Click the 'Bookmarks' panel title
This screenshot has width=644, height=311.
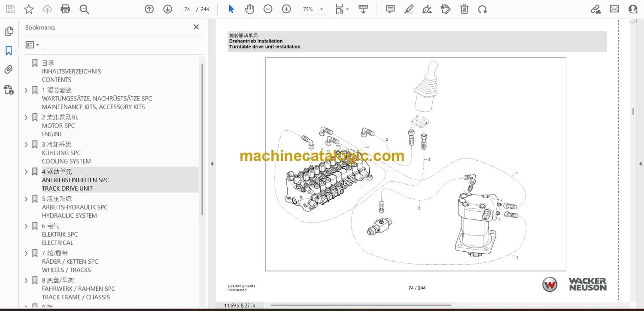click(x=40, y=27)
